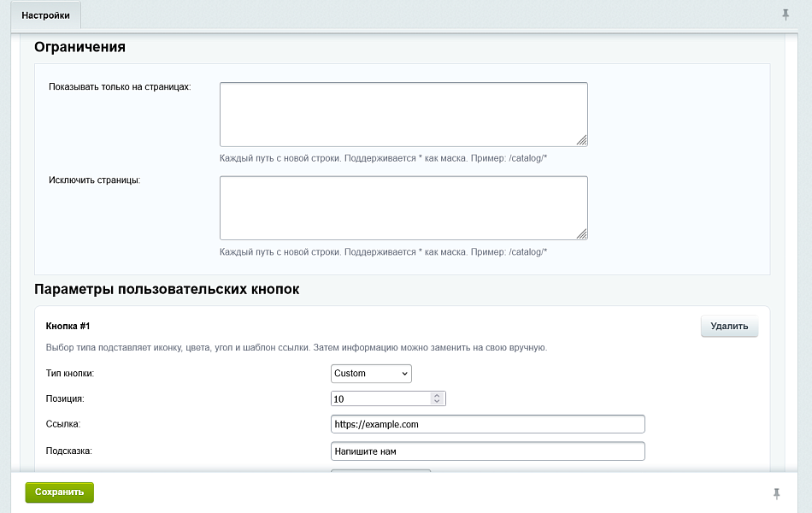
Task: Switch to the Настройки tab
Action: click(x=46, y=15)
